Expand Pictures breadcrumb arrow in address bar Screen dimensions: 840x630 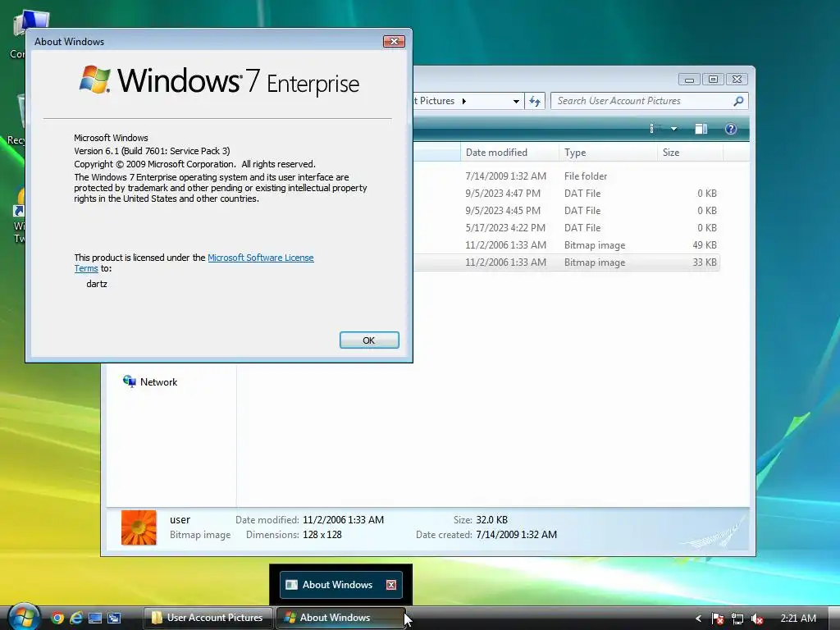pos(464,101)
